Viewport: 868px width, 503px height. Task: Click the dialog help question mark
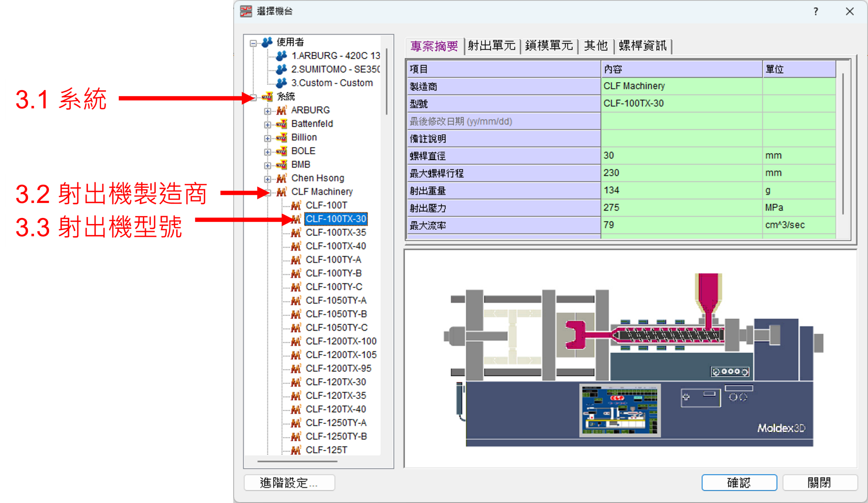click(x=816, y=12)
